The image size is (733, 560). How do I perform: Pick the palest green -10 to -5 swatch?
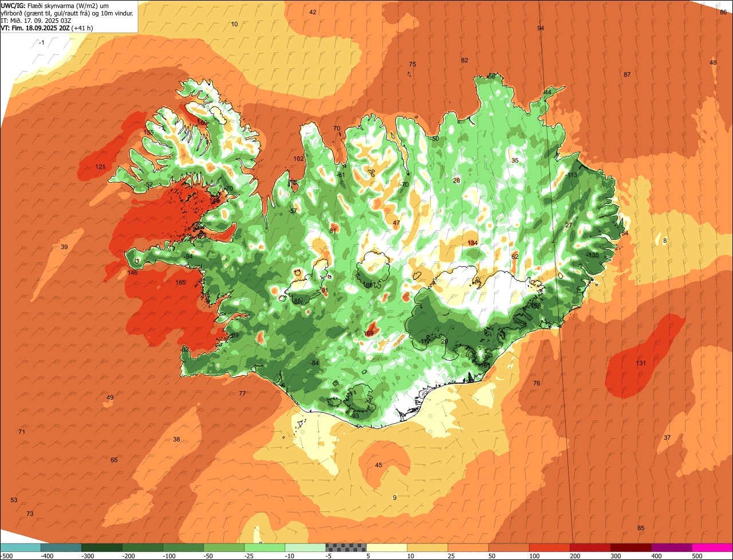point(305,547)
